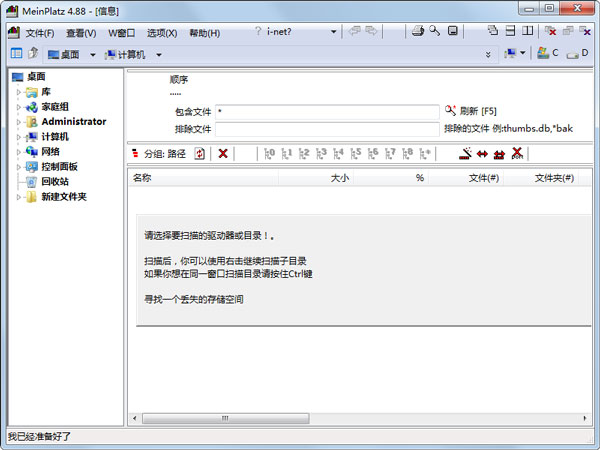Expand the 网络 tree node
The image size is (600, 450).
[18, 152]
